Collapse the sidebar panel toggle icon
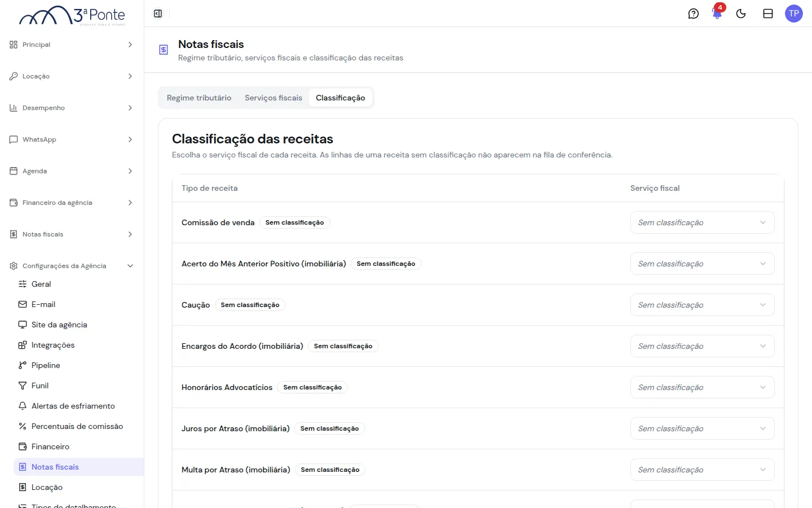Image resolution: width=812 pixels, height=508 pixels. pos(158,14)
